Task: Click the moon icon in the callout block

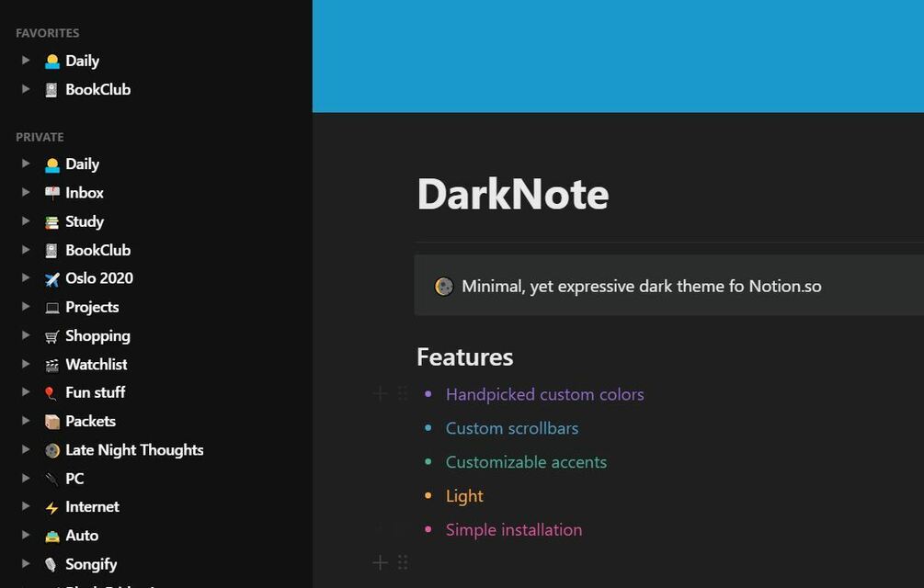Action: coord(443,287)
